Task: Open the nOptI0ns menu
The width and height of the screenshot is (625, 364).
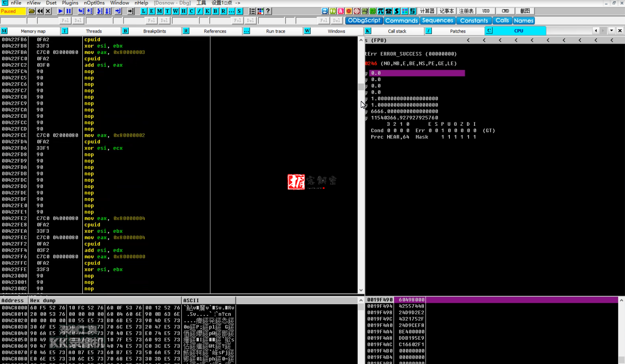Action: 94,3
